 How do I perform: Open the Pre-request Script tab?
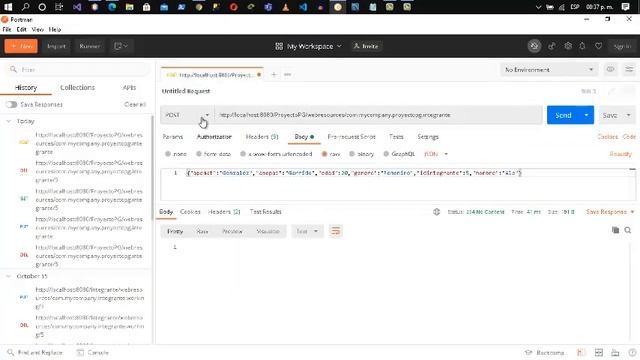(x=351, y=137)
